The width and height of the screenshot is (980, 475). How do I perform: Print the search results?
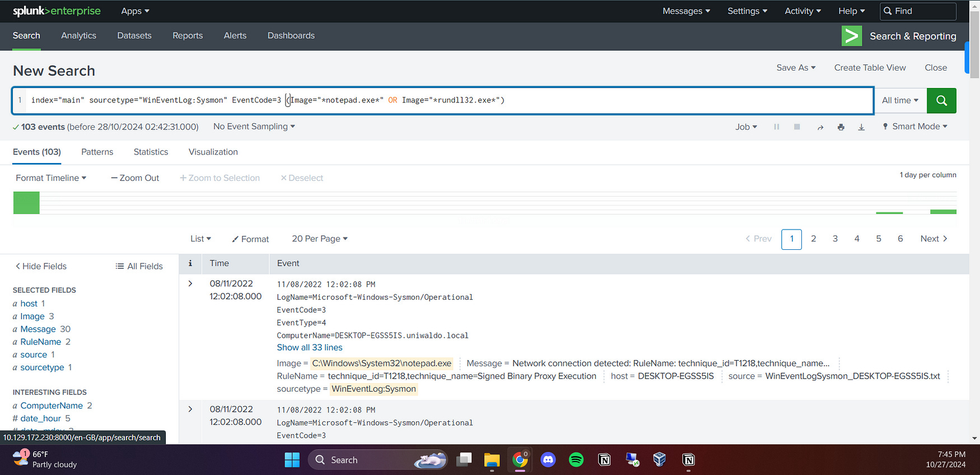pos(841,127)
